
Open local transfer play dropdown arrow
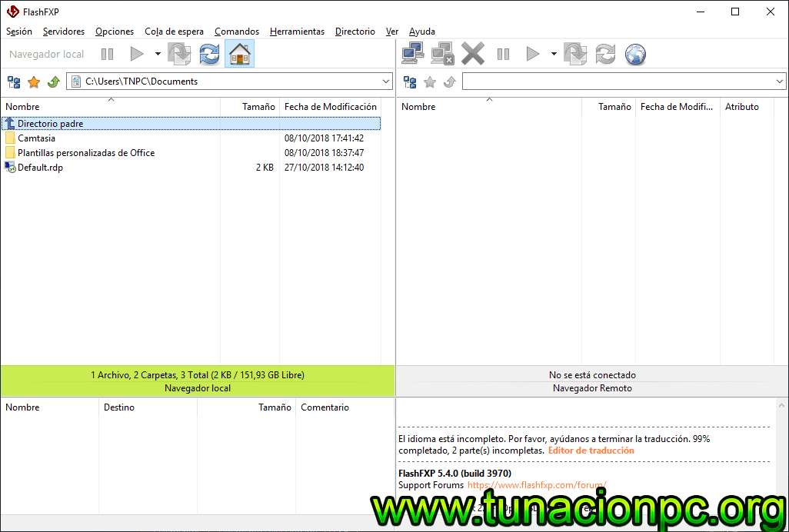point(158,54)
